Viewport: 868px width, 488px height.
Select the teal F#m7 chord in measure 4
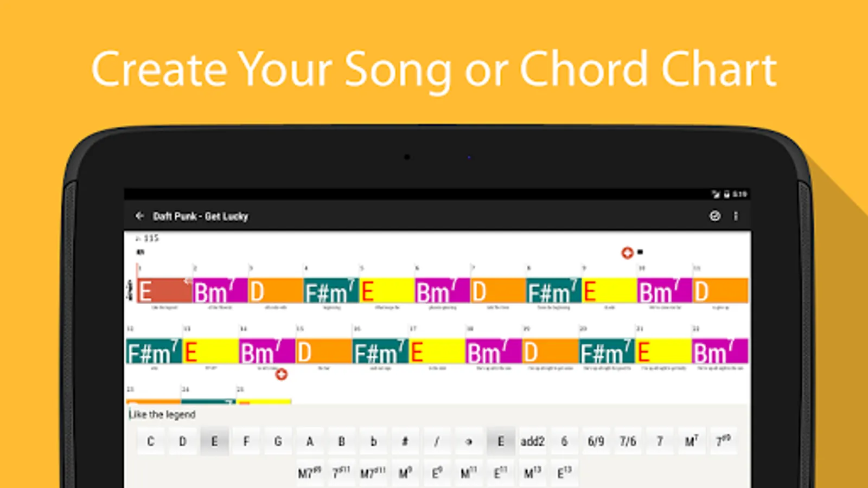pos(331,291)
